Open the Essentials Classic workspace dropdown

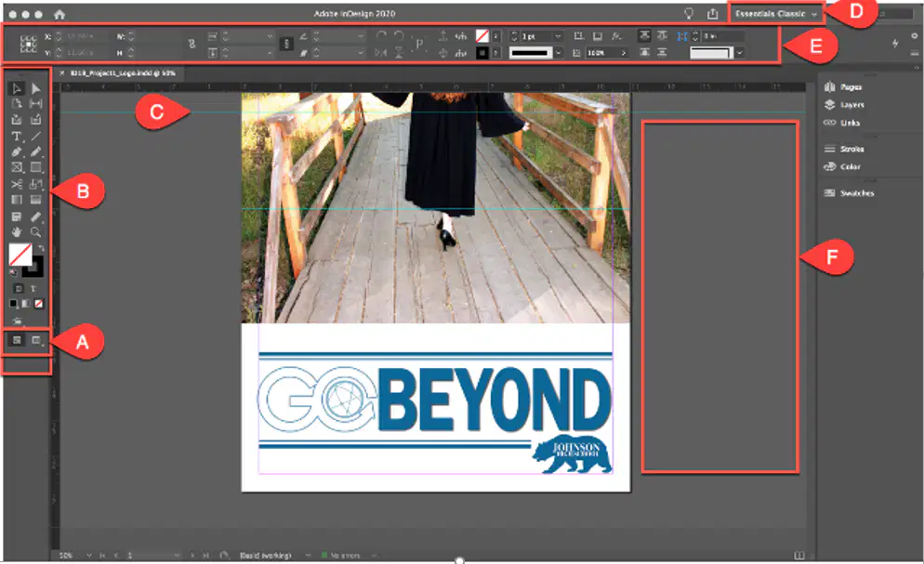click(x=776, y=14)
